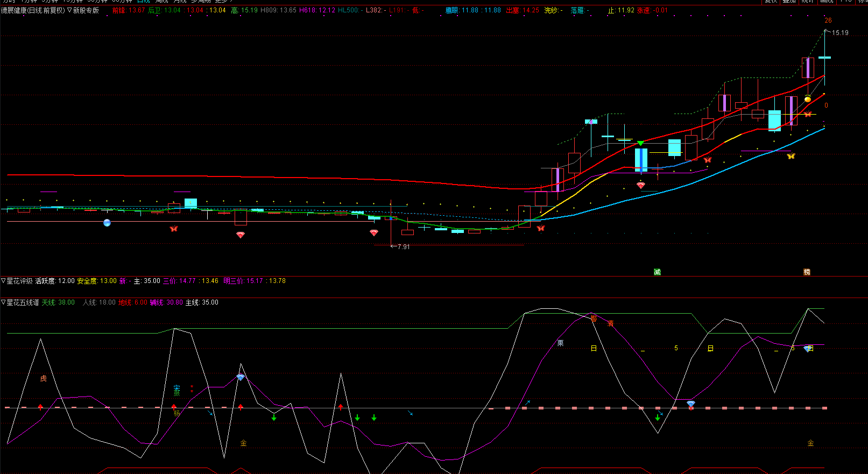Click the yellow butterfly marker under the blue moving average
Viewport: 868px width, 474px height.
pyautogui.click(x=791, y=156)
